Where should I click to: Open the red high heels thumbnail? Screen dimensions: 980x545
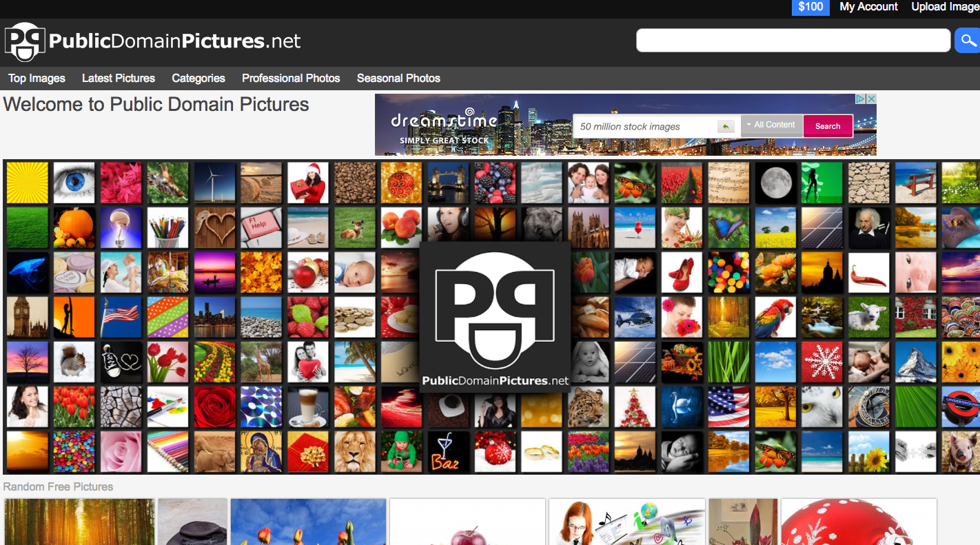(x=682, y=272)
